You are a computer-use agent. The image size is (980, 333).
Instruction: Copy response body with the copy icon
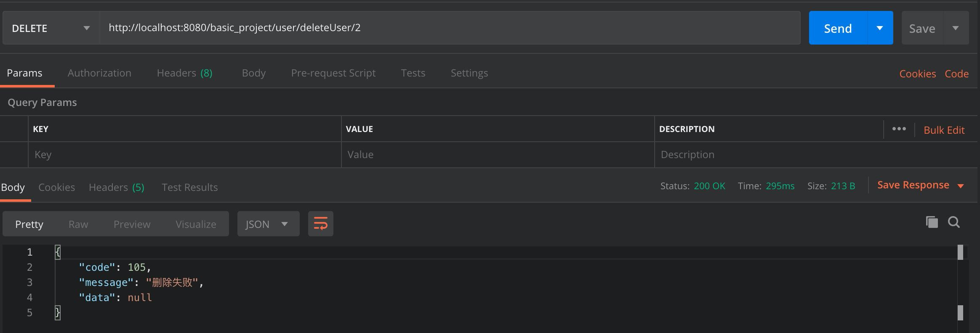[x=932, y=222]
